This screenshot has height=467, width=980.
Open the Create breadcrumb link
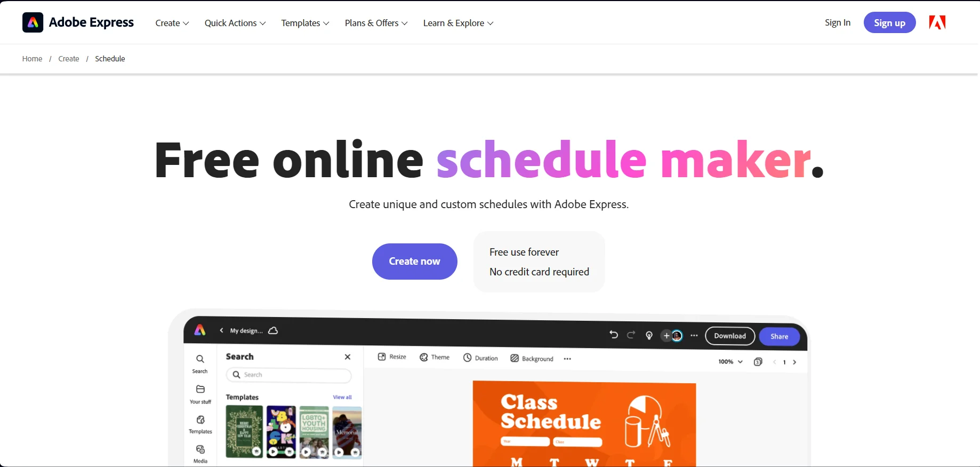pyautogui.click(x=69, y=59)
